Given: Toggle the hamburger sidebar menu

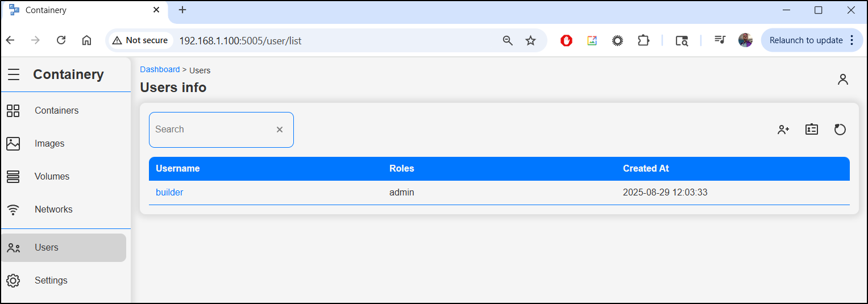Looking at the screenshot, I should [x=14, y=74].
